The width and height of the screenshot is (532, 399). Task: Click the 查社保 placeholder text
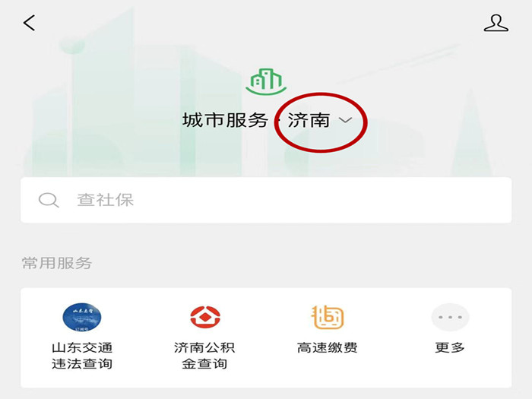click(105, 200)
